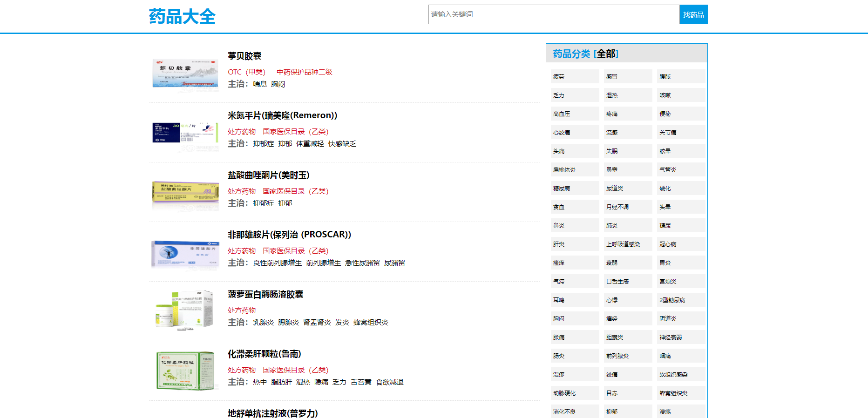Open the 非那雄胺片 product image
The height and width of the screenshot is (418, 868).
point(185,252)
